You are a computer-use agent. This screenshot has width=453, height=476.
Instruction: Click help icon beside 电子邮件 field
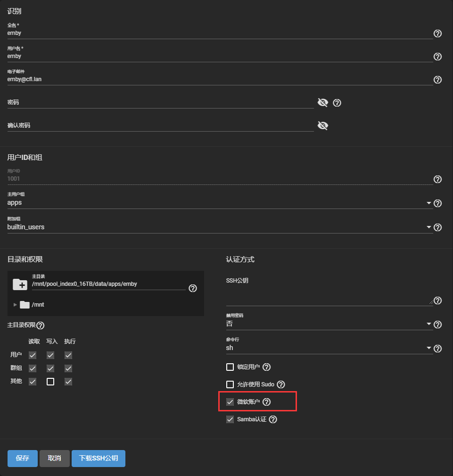click(x=437, y=80)
